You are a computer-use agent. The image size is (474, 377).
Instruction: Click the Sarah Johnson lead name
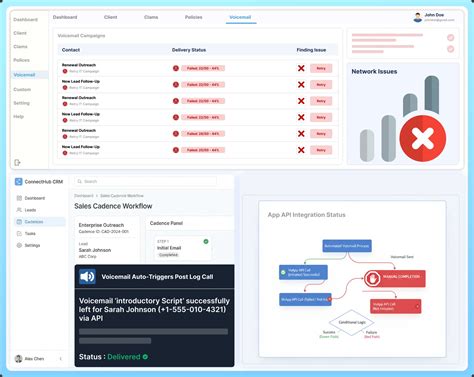coord(95,250)
